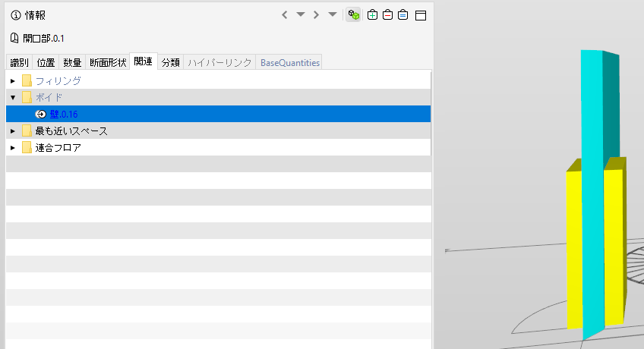Open the 断面形状 tab
Viewport: 644px width, 349px height.
click(x=108, y=62)
